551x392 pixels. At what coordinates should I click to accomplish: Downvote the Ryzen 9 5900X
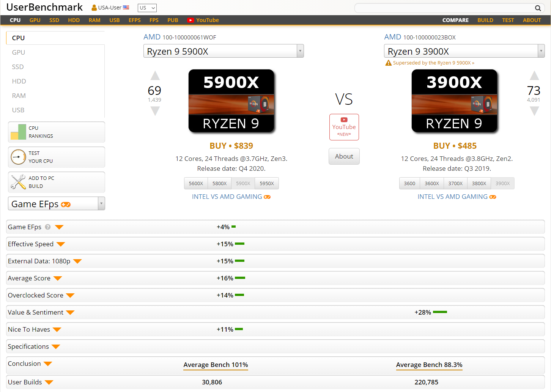(x=155, y=111)
